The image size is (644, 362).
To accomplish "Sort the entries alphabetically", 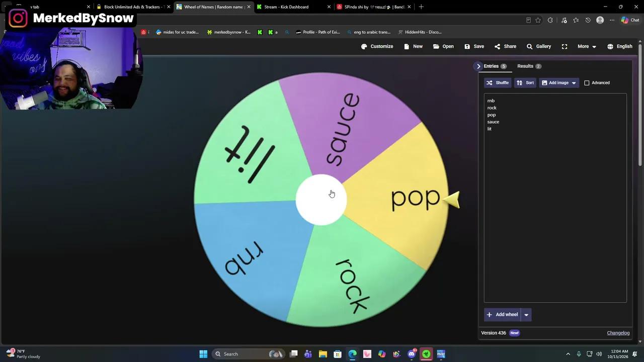I will pos(525,83).
